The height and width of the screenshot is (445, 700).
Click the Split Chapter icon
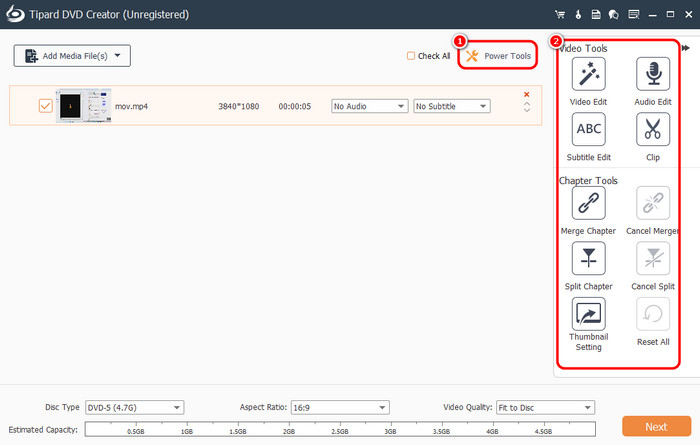coord(587,259)
